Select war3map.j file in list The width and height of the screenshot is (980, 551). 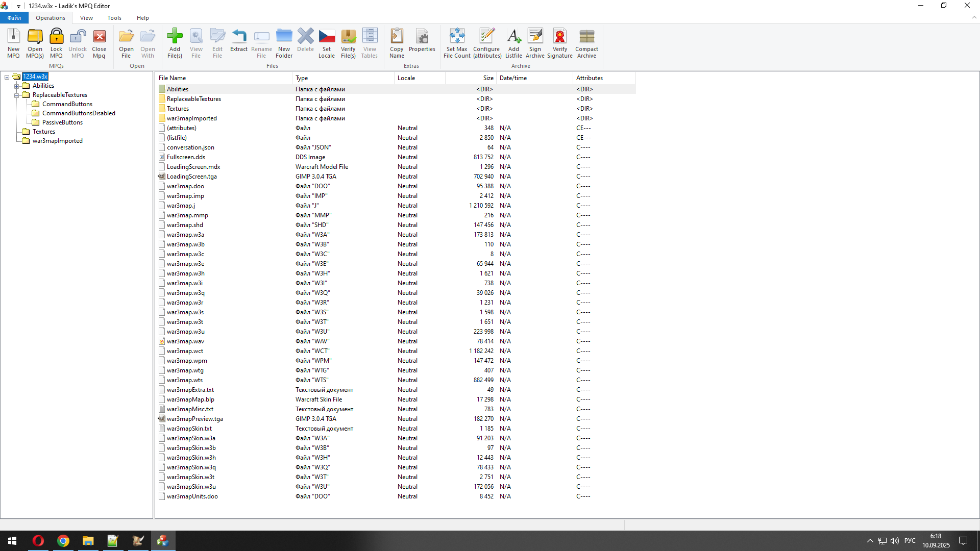[181, 206]
